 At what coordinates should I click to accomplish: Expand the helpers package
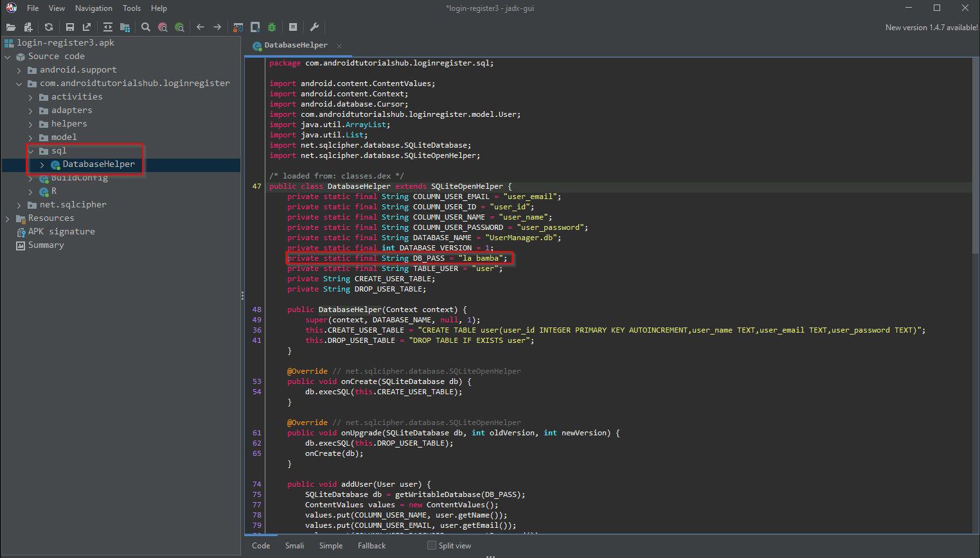tap(30, 124)
